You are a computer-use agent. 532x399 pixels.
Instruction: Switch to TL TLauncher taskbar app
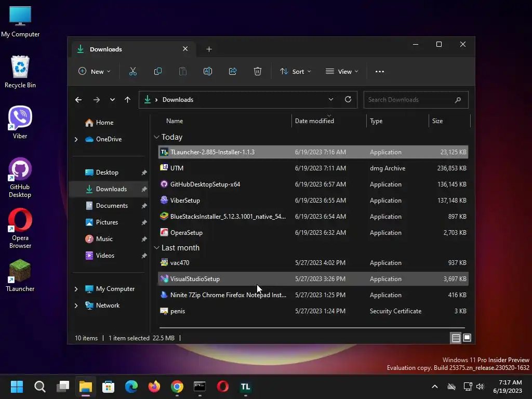tap(245, 387)
